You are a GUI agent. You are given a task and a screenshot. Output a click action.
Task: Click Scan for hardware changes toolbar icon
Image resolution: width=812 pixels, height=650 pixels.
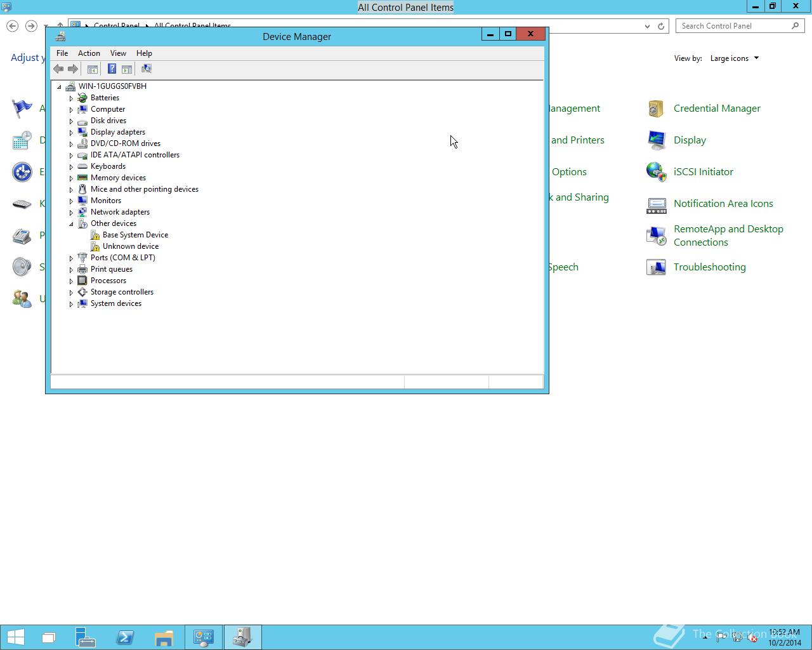point(147,69)
